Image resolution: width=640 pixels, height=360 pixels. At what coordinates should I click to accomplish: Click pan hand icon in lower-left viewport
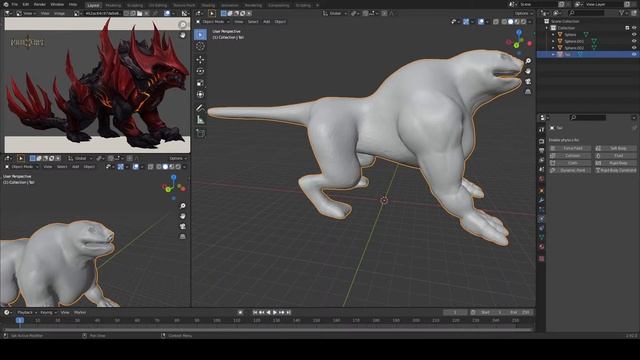[x=182, y=216]
